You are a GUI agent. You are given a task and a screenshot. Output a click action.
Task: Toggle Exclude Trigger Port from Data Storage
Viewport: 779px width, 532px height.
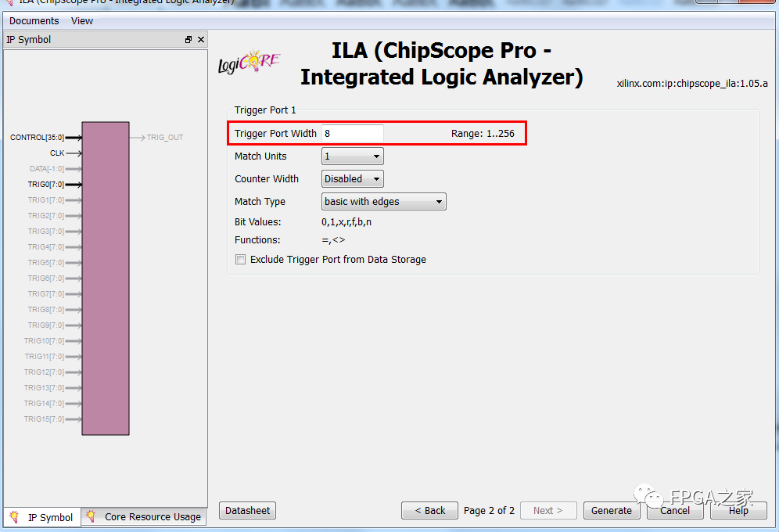(240, 259)
